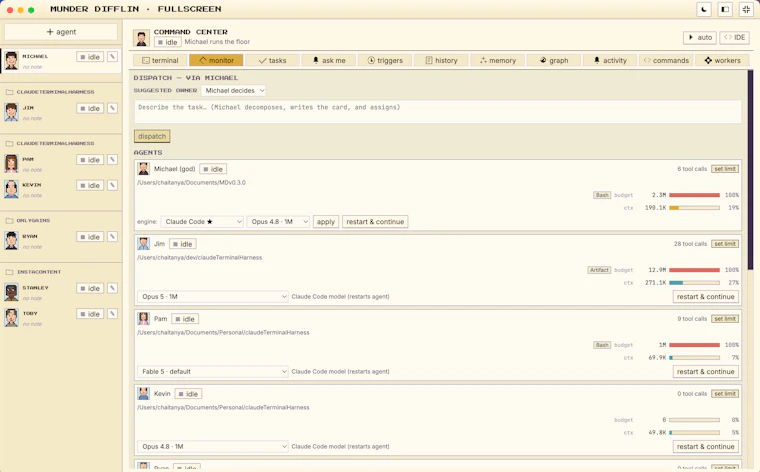Toggle Kevin's idle status in the sidebar
Image resolution: width=760 pixels, height=472 pixels.
click(90, 185)
